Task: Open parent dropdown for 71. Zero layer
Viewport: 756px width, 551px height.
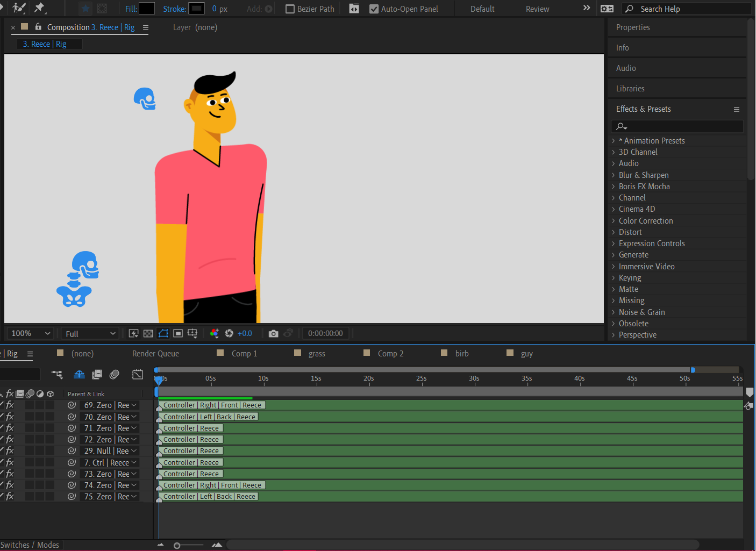Action: click(x=109, y=428)
